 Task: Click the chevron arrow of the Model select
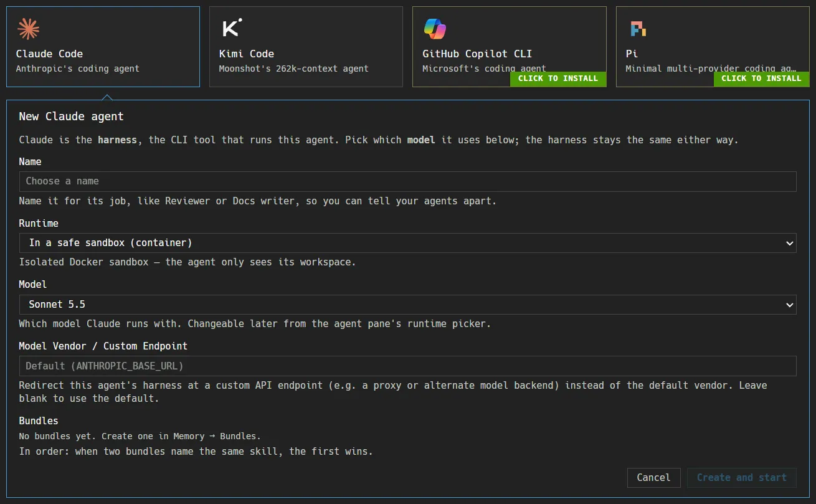789,305
